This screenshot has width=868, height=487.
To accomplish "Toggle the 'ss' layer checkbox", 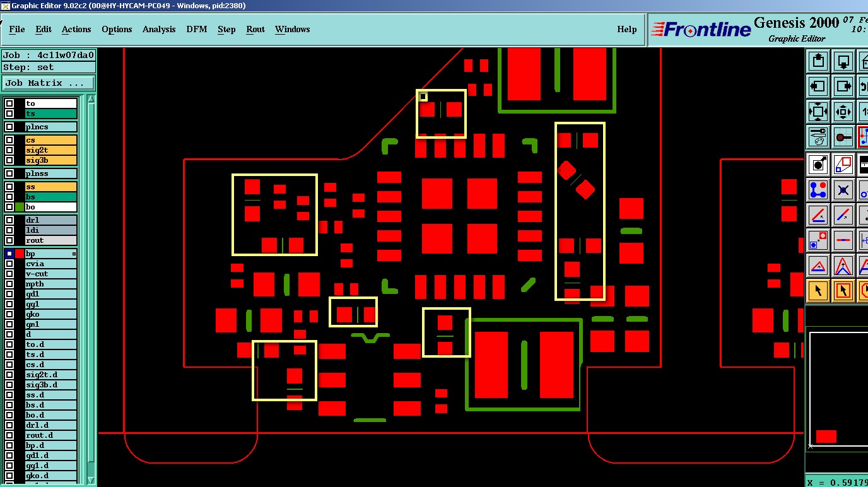I will pos(9,187).
